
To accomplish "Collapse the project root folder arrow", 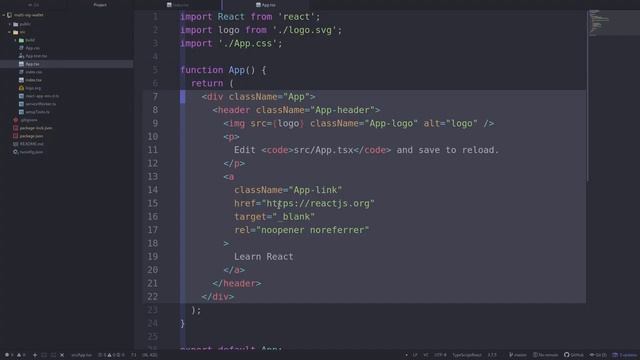I will click(4, 15).
